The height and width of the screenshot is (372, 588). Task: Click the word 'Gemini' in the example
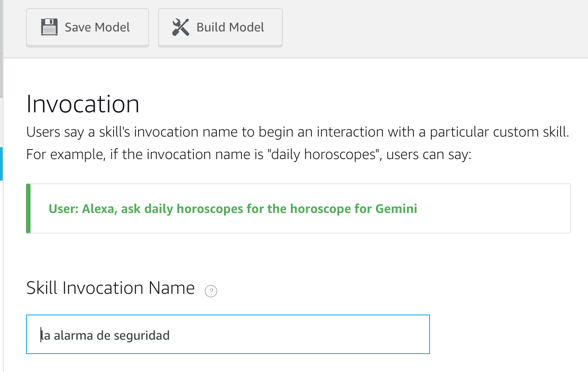click(x=396, y=208)
